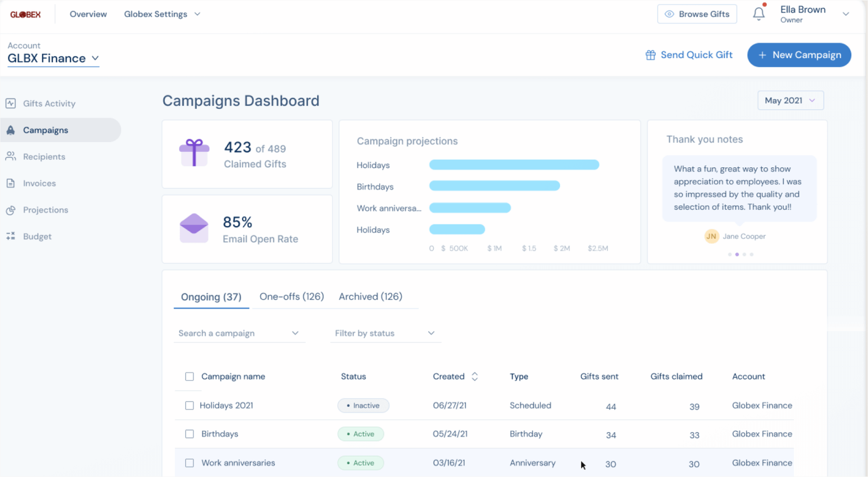Click the Send Quick Gift link
The image size is (868, 477).
[689, 55]
